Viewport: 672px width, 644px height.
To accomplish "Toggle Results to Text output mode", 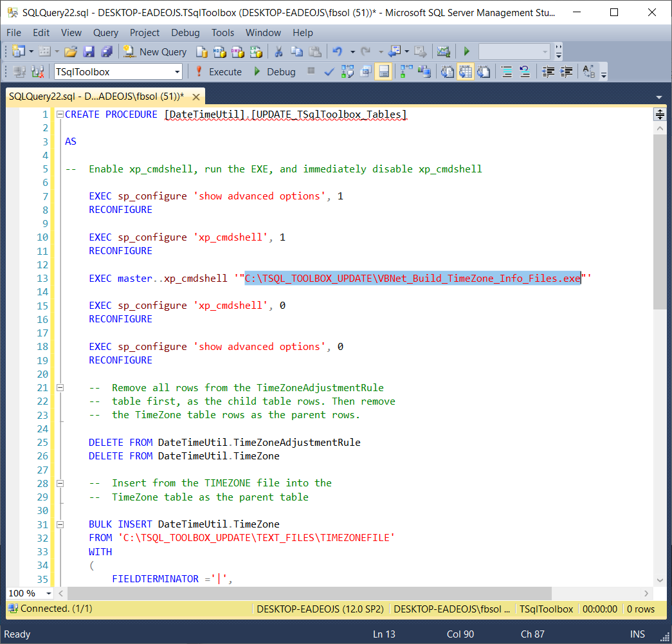I will (448, 71).
